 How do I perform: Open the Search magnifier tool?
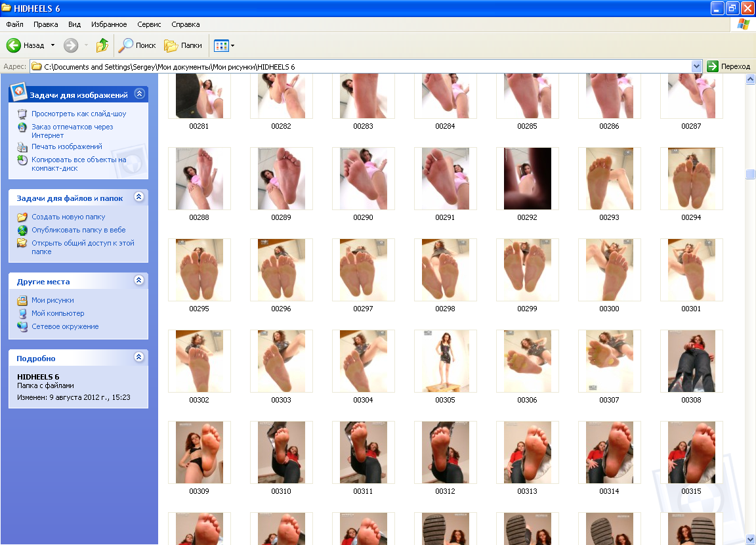pyautogui.click(x=125, y=45)
